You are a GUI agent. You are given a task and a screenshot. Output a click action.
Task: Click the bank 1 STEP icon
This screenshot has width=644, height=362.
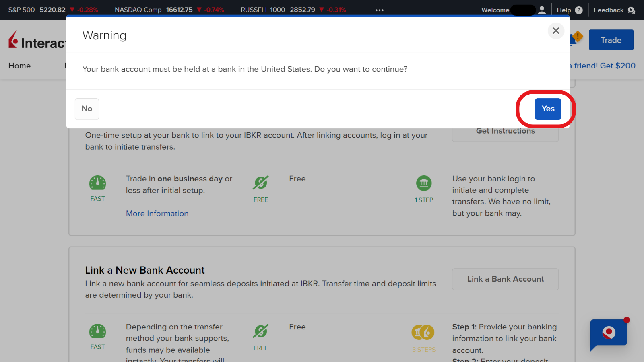424,183
